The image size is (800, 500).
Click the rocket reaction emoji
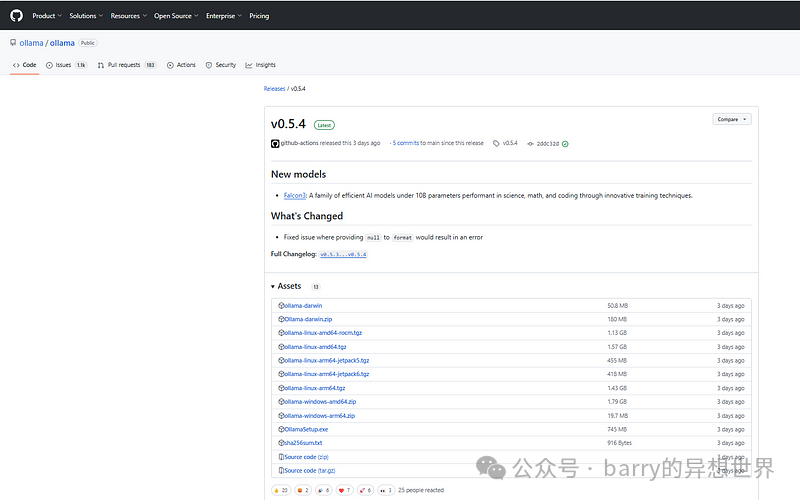tap(361, 490)
